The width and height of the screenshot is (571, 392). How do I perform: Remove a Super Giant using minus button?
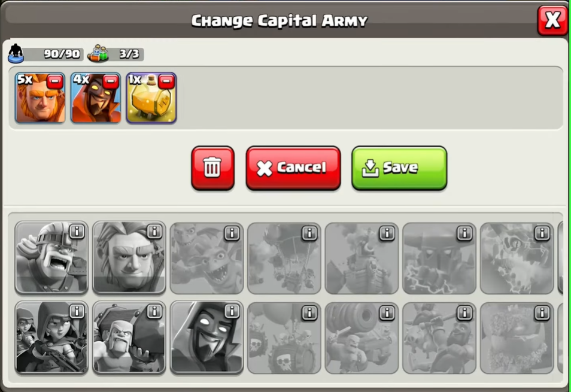click(x=55, y=81)
